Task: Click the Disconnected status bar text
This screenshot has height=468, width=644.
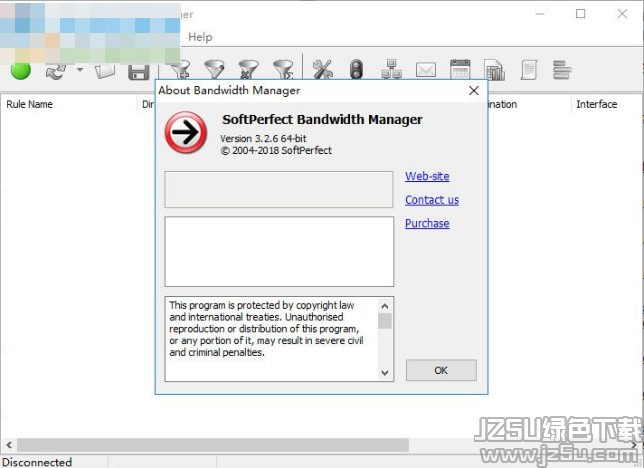Action: tap(37, 462)
